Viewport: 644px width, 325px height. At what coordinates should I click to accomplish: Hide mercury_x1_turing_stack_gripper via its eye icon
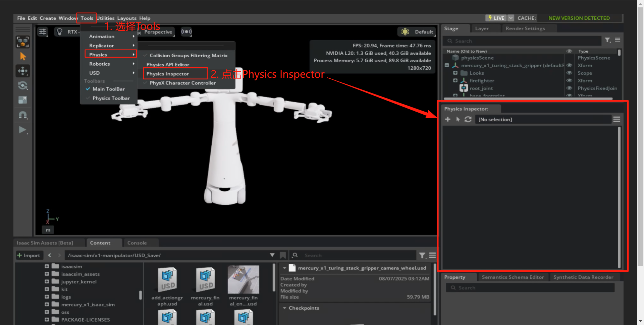click(x=569, y=65)
